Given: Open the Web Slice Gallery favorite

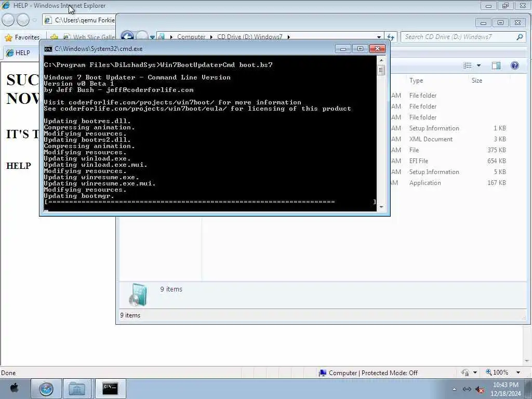Looking at the screenshot, I should [89, 37].
